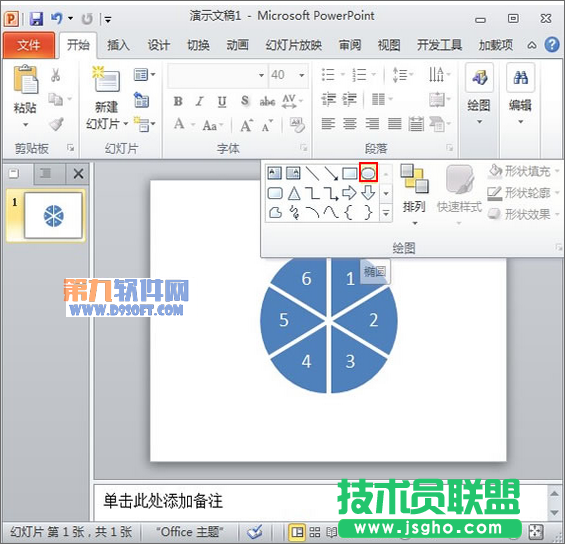Open the 加载项 (Add-ins) tab
Screen dimensions: 565x544
tap(495, 45)
